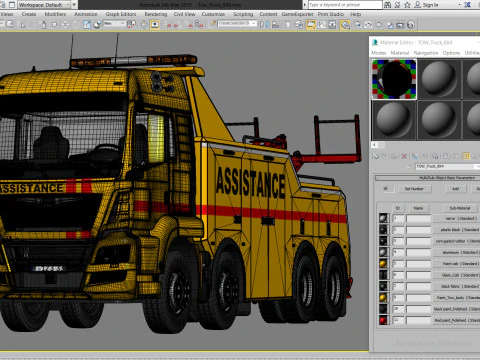The height and width of the screenshot is (360, 480).
Task: Click the keyword search input field
Action: point(345,5)
